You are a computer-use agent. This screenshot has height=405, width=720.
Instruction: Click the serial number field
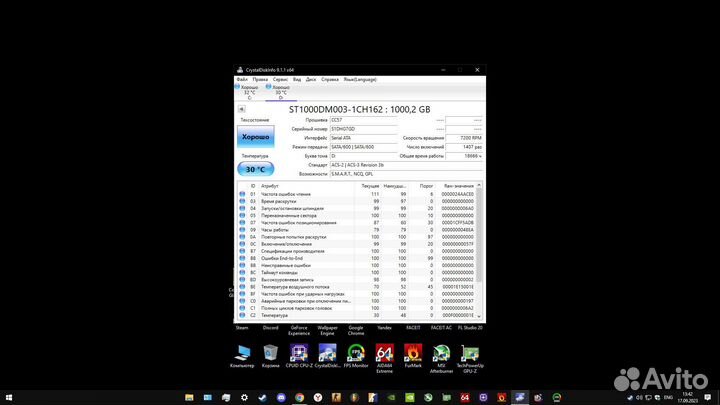coord(363,129)
